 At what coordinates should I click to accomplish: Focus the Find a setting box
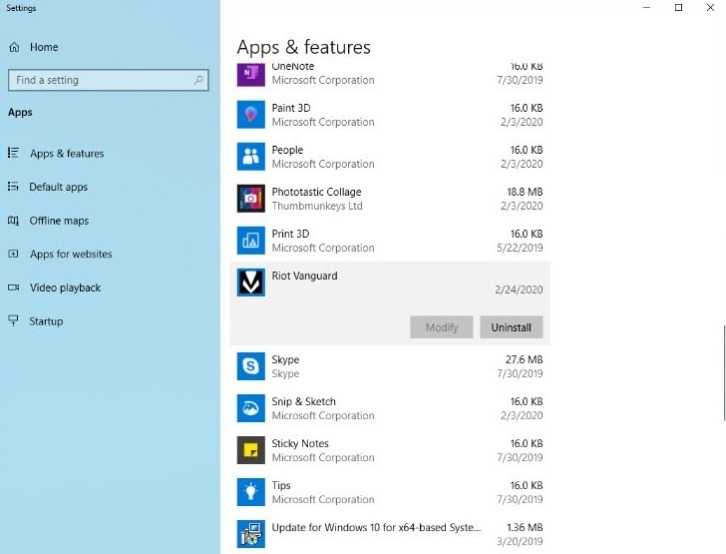[108, 80]
